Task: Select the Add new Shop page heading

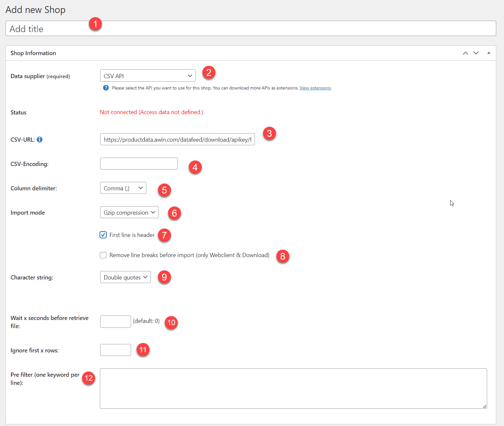Action: tap(35, 10)
